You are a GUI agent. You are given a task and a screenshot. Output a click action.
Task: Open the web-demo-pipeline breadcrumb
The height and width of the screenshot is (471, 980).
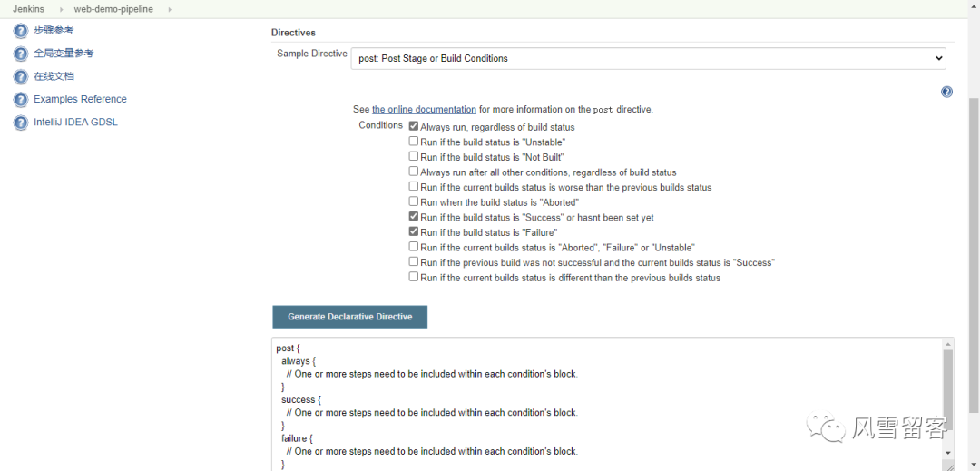pyautogui.click(x=113, y=9)
